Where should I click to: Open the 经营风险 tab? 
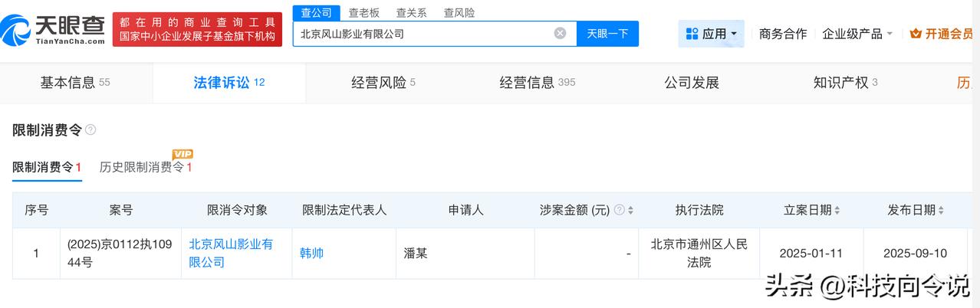pyautogui.click(x=383, y=83)
